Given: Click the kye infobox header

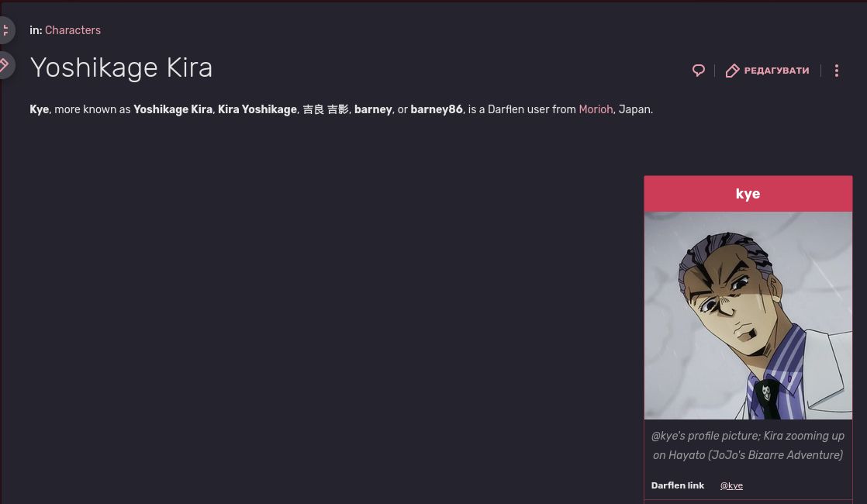Looking at the screenshot, I should point(748,194).
